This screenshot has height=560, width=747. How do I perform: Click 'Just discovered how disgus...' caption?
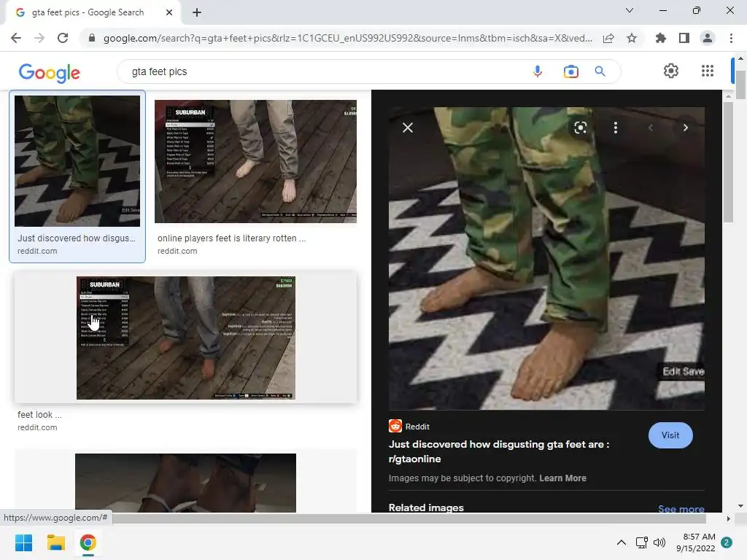click(76, 238)
